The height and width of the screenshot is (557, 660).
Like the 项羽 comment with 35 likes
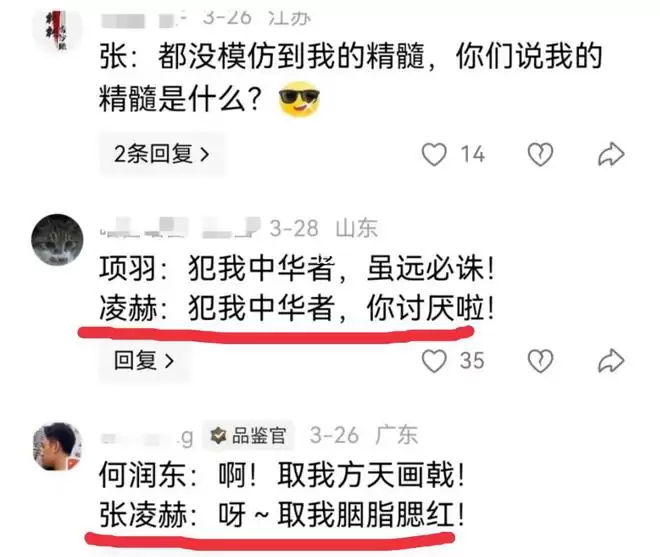tap(434, 361)
